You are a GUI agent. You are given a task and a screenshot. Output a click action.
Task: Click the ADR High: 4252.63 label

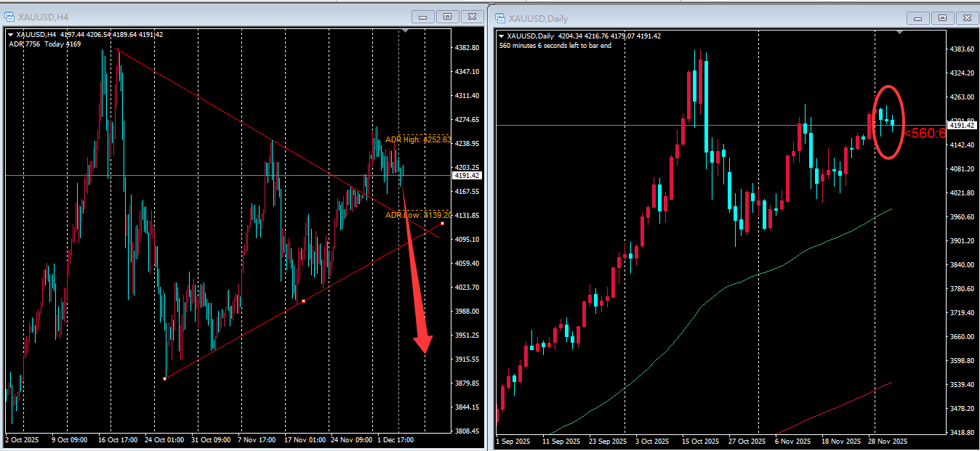click(x=418, y=139)
